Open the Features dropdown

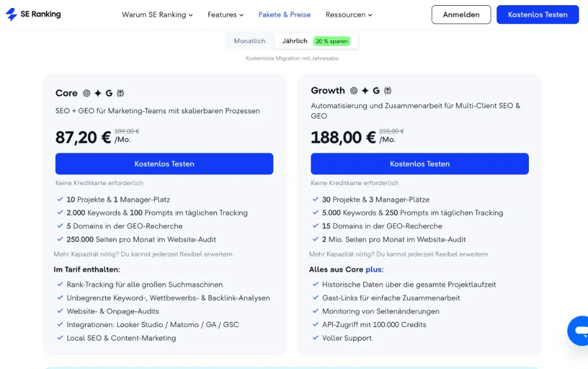click(x=225, y=15)
